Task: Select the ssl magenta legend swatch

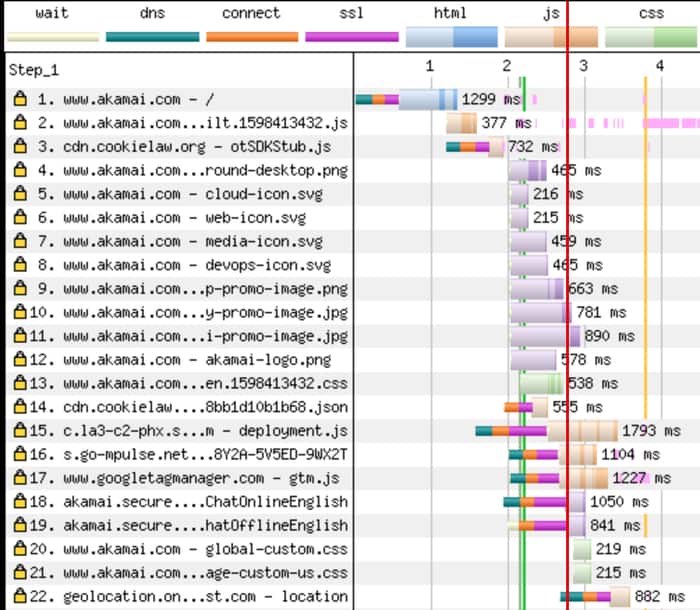Action: 351,37
